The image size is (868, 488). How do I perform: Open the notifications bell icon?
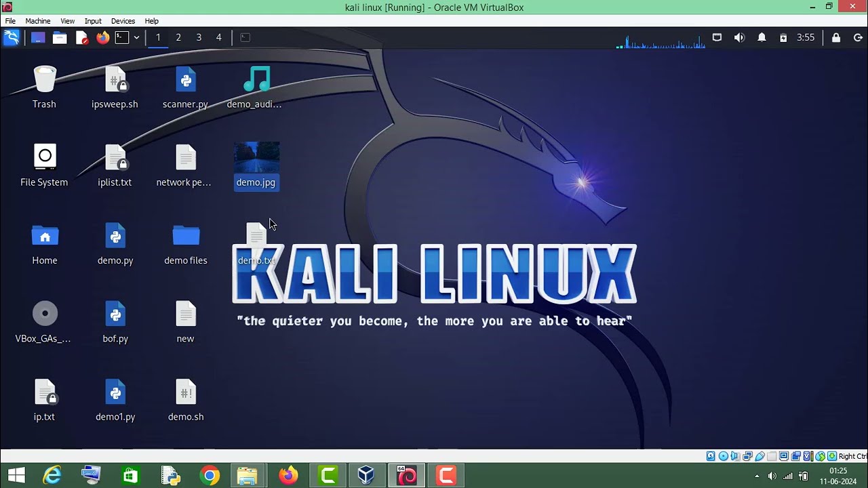(x=762, y=37)
